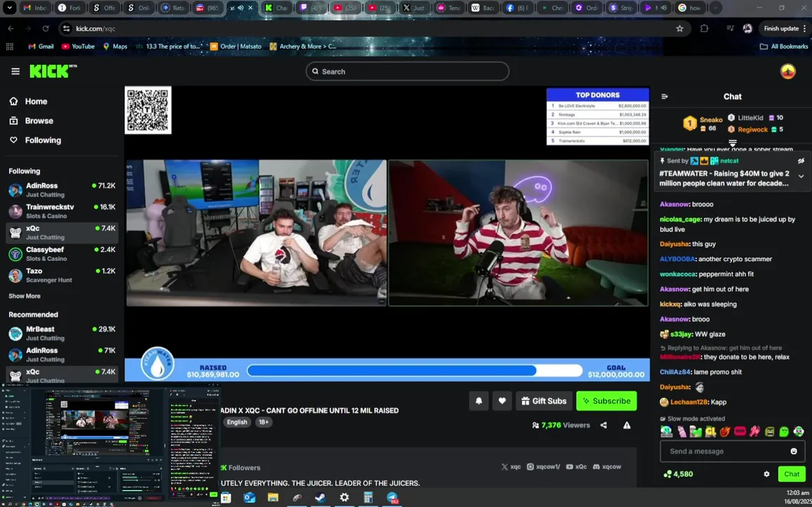
Task: Bookmark this page with the star icon
Action: pyautogui.click(x=680, y=28)
